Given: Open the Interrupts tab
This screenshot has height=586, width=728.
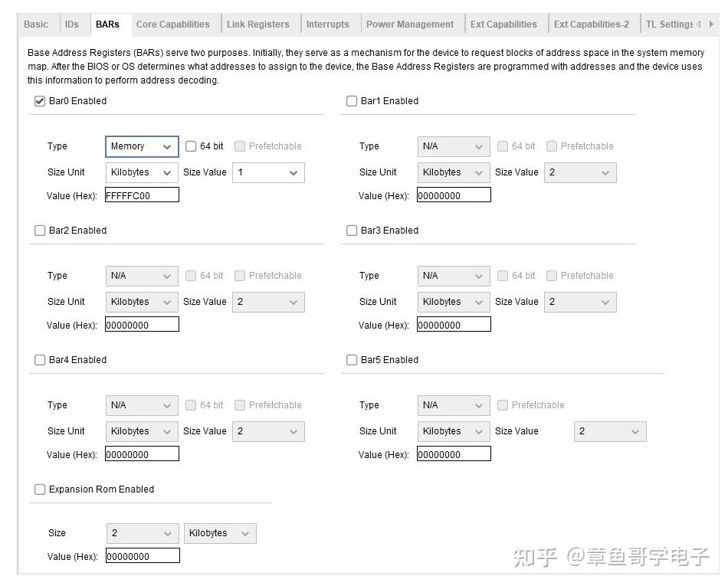Looking at the screenshot, I should click(x=327, y=25).
